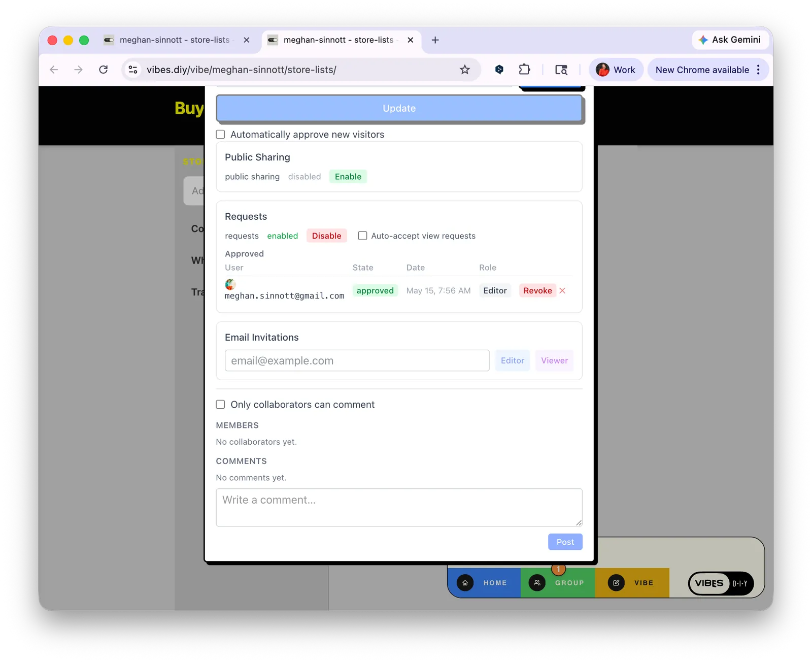Screen dimensions: 812x662
Task: Click the address bar URL
Action: [x=242, y=70]
